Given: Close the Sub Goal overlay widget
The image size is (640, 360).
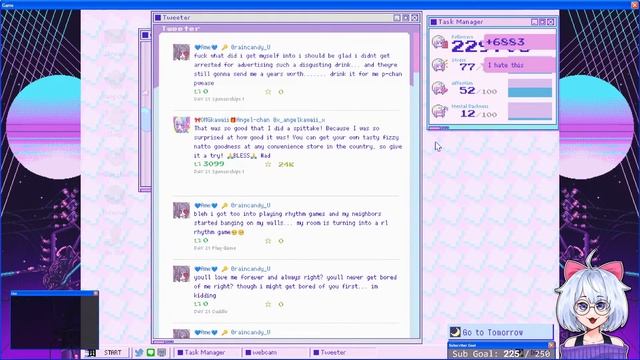Looking at the screenshot, I should click(551, 345).
